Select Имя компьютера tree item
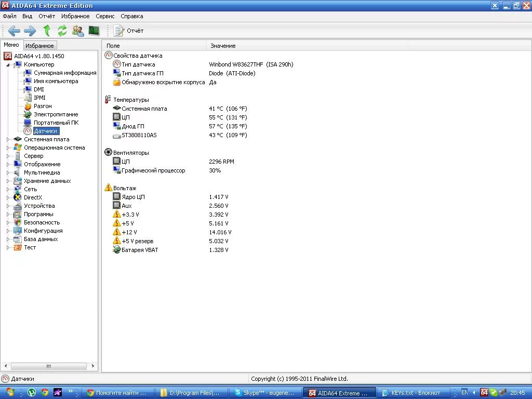532x399 pixels. pyautogui.click(x=56, y=81)
